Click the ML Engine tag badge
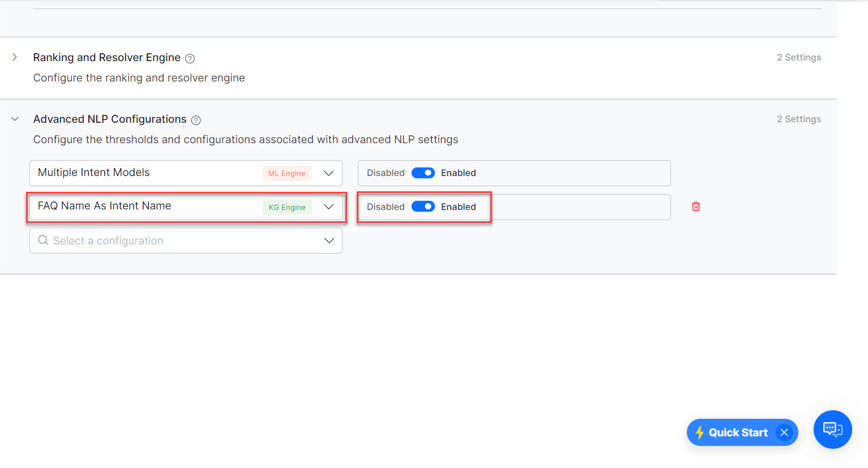Screen dimensions: 868x468 click(287, 173)
